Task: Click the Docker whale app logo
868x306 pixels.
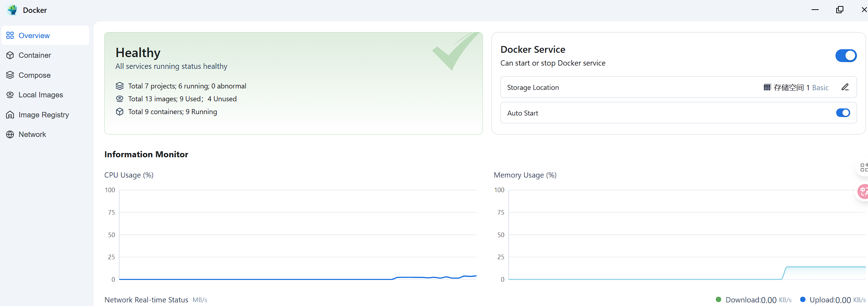Action: tap(12, 10)
